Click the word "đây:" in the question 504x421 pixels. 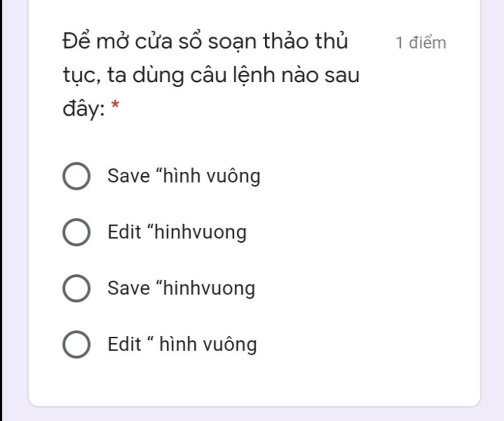84,109
